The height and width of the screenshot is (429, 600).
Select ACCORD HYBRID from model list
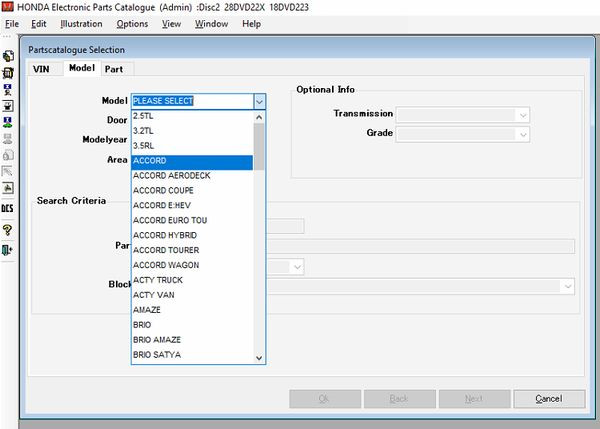(x=167, y=235)
